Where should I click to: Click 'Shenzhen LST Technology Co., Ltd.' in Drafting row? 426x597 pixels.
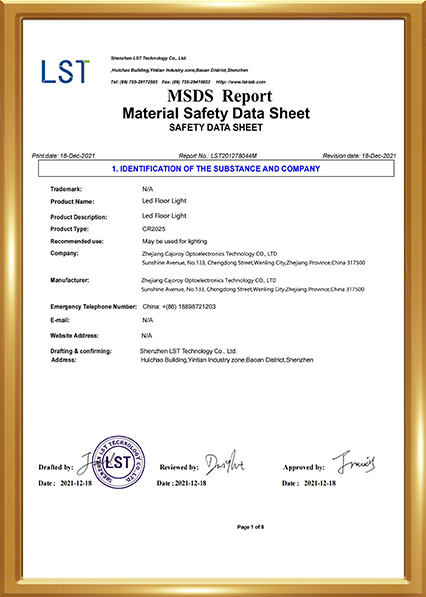pos(188,351)
